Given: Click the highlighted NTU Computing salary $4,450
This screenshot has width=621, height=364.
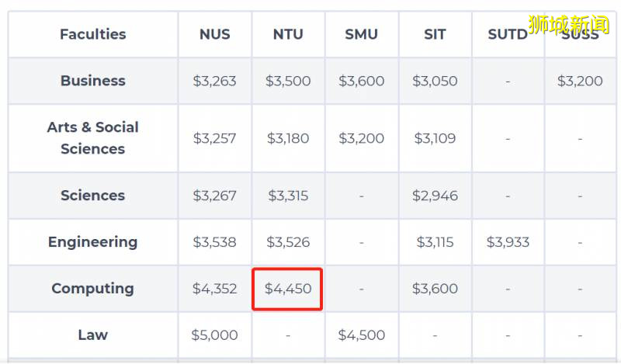Looking at the screenshot, I should 288,289.
